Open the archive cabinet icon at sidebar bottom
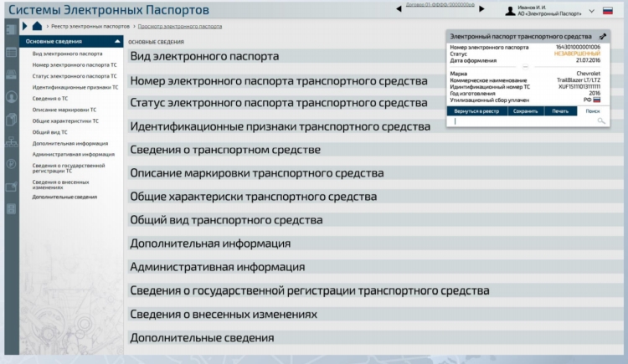Screen dimensions: 628x364 click(11, 208)
